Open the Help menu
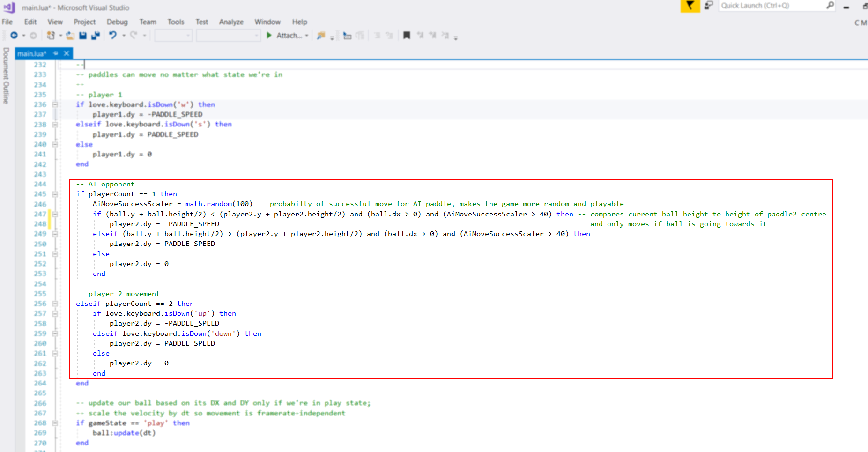The image size is (868, 452). tap(300, 22)
